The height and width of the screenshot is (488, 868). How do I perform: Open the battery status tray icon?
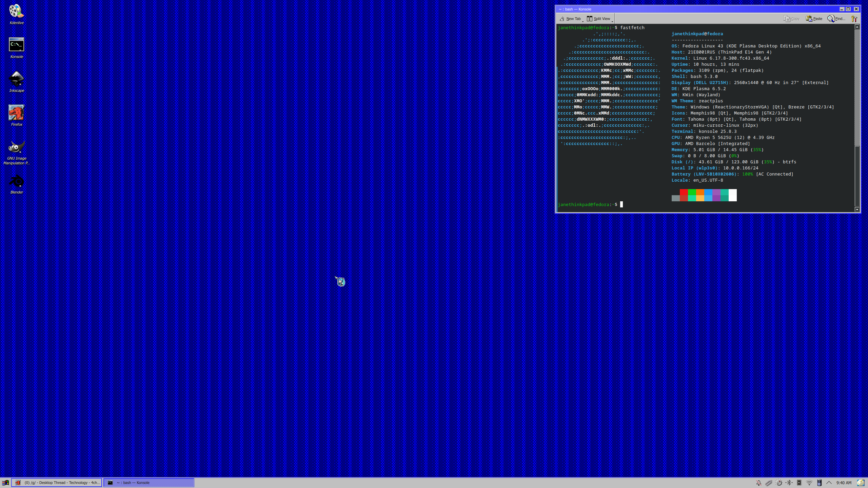pyautogui.click(x=819, y=483)
